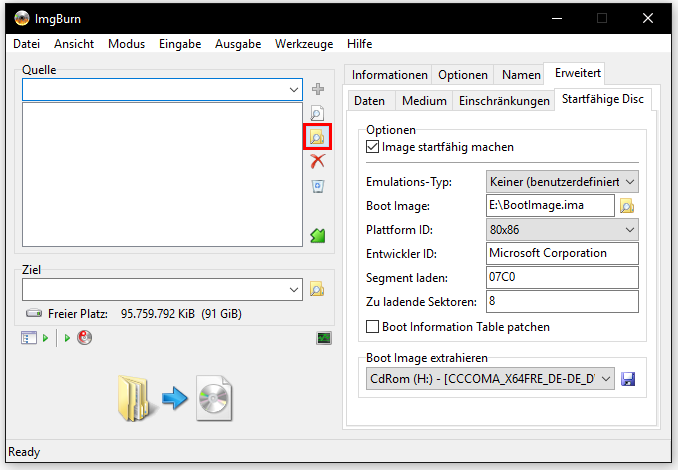Open the Ausgabe menu
678x470 pixels.
pyautogui.click(x=238, y=44)
